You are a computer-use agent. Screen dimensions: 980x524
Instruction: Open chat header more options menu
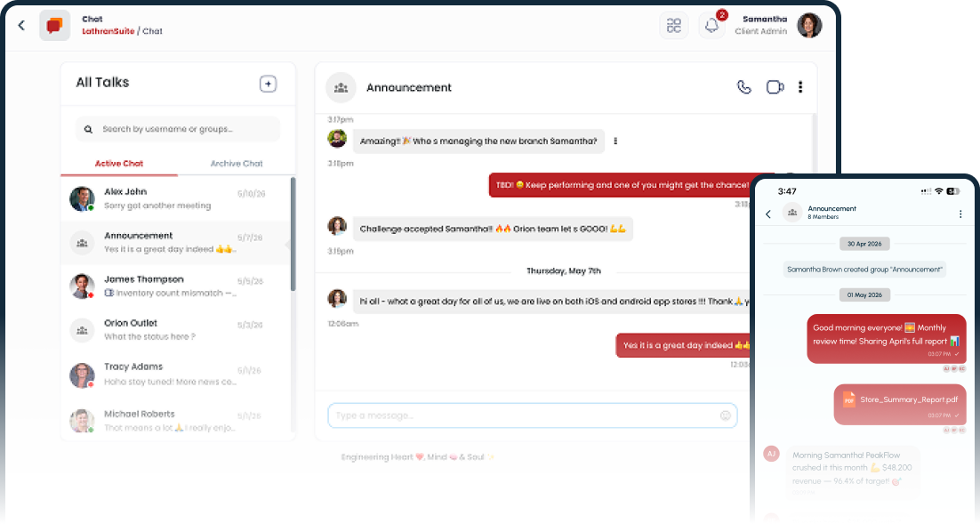tap(800, 87)
